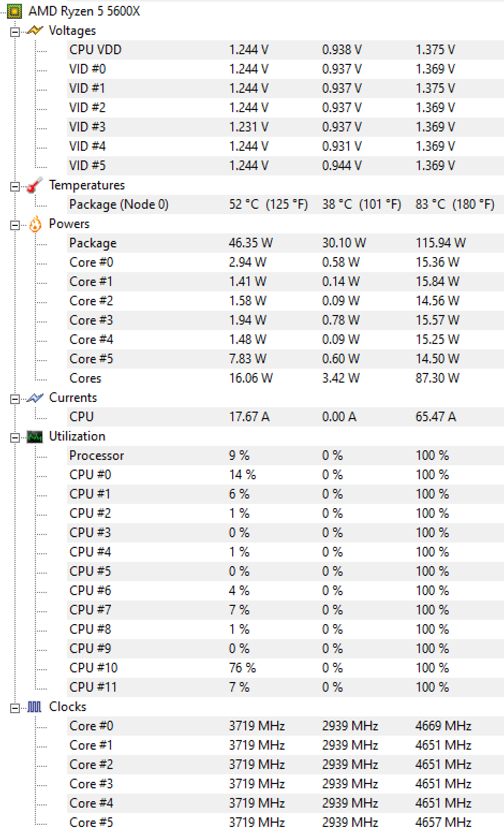Viewport: 504px width, 835px height.
Task: Select the Package (Node 0) temperature row
Action: click(285, 204)
